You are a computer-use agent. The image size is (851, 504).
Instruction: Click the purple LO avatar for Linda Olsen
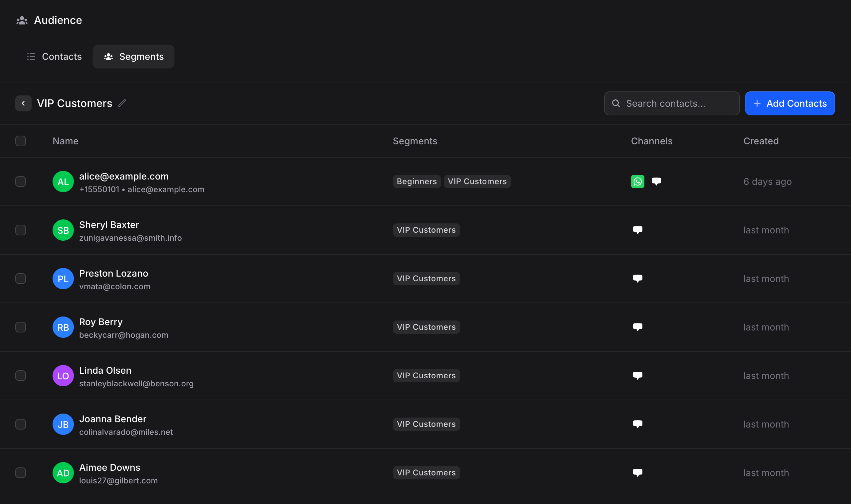63,376
